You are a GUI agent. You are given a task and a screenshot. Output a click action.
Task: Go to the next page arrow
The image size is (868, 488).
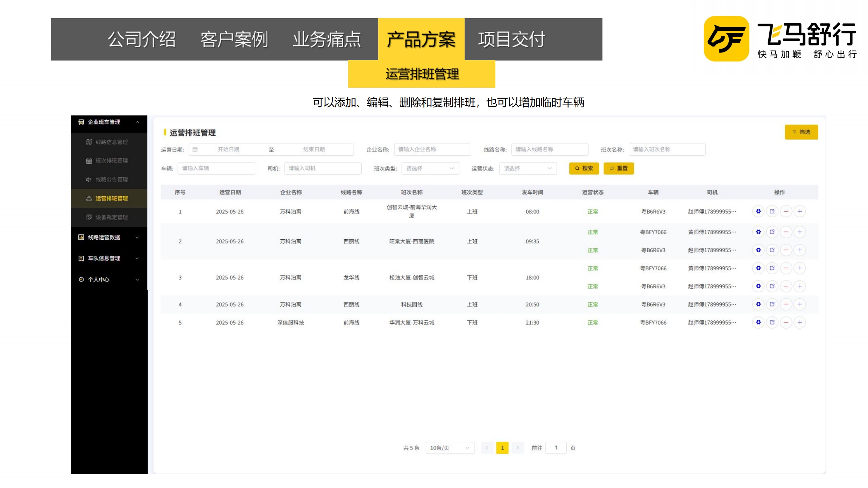tap(518, 448)
